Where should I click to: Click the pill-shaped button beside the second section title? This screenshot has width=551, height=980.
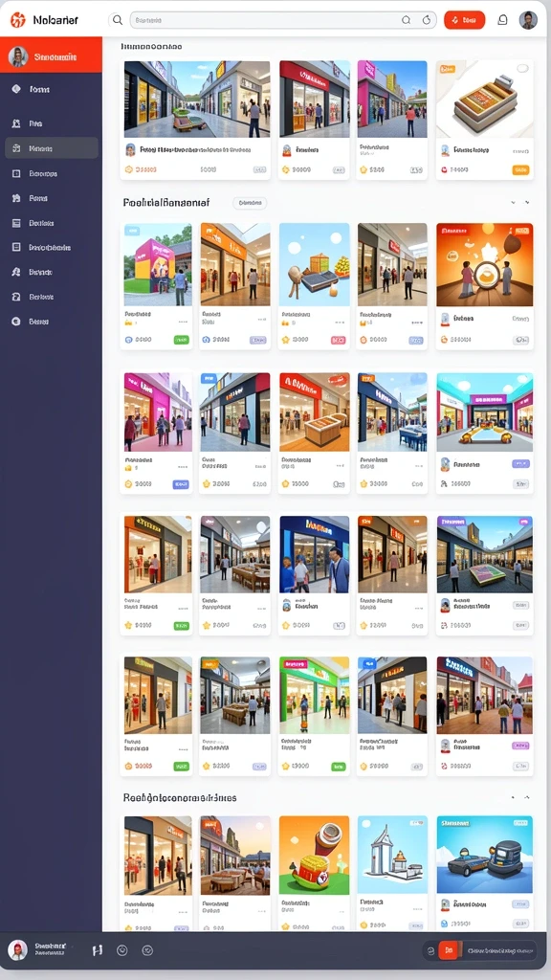(250, 203)
